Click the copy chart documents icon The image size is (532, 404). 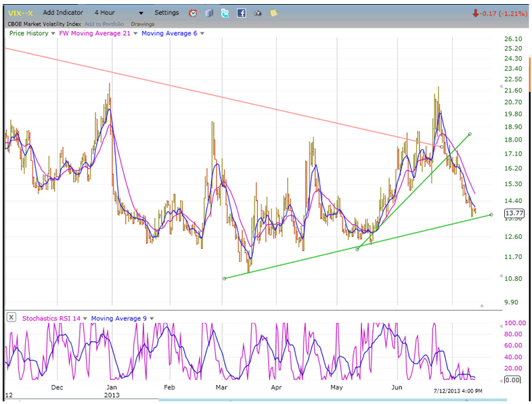click(209, 13)
